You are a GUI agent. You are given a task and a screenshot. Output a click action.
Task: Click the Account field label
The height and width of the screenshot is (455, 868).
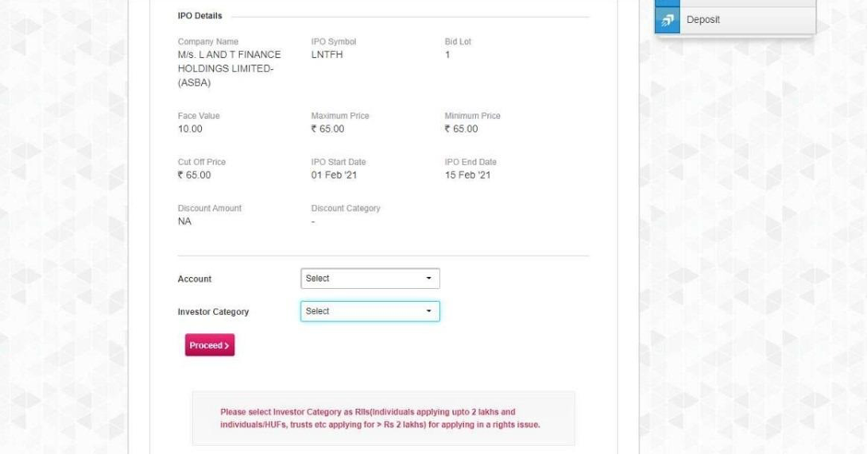click(195, 279)
